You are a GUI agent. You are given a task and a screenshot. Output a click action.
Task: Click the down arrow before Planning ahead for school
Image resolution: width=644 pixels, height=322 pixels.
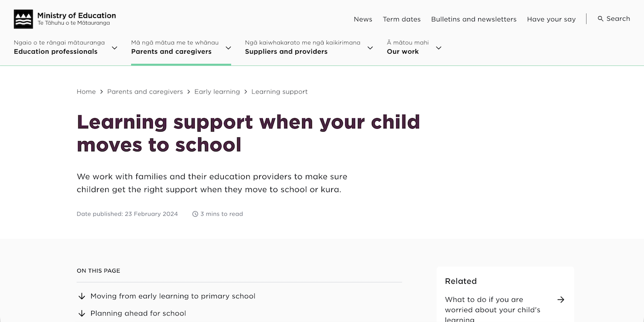(82, 313)
